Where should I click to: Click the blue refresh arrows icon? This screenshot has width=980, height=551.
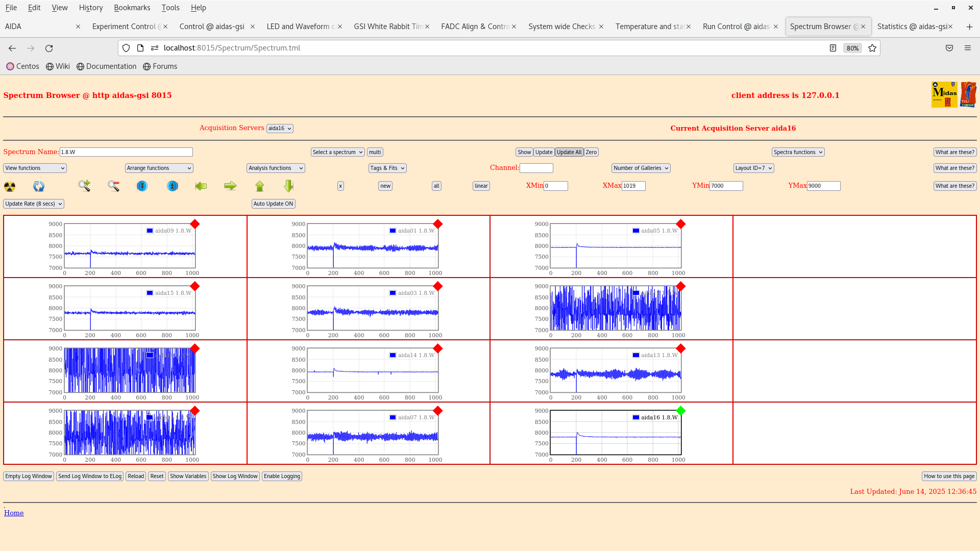pyautogui.click(x=39, y=187)
